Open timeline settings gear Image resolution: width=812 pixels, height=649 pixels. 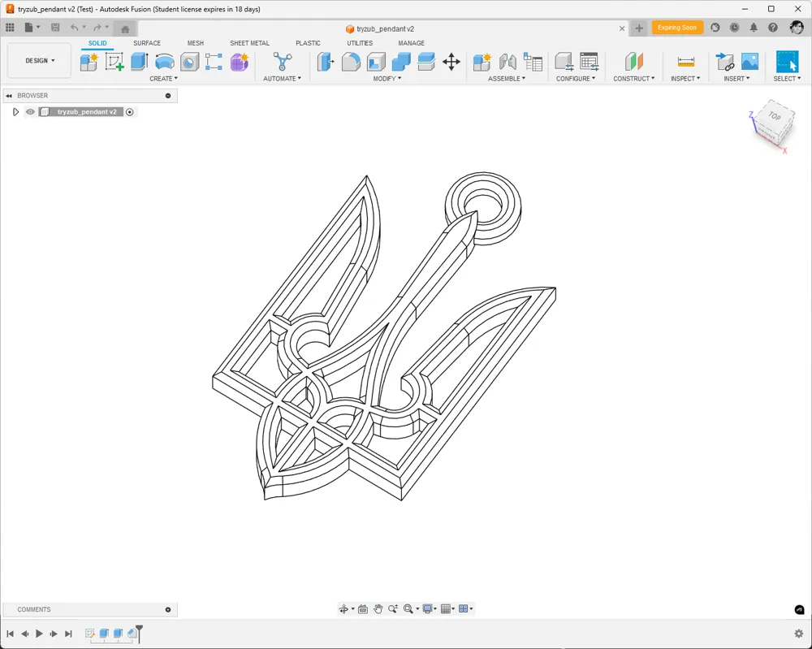(x=798, y=634)
